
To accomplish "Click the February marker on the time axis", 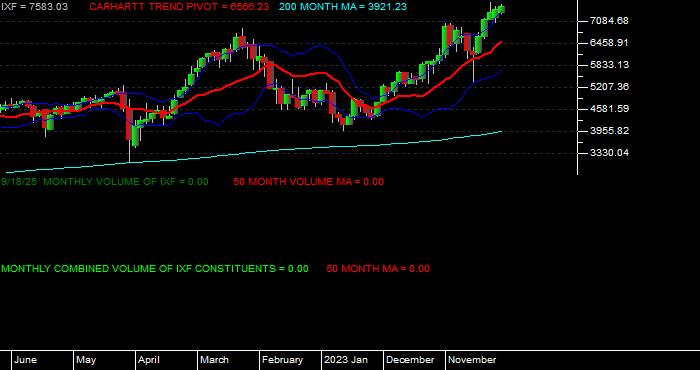I will tap(282, 360).
